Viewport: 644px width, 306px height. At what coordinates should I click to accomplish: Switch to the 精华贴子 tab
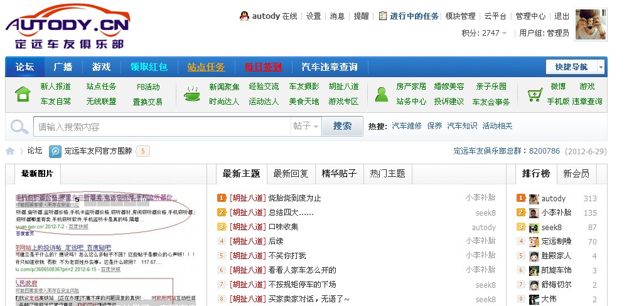click(339, 174)
